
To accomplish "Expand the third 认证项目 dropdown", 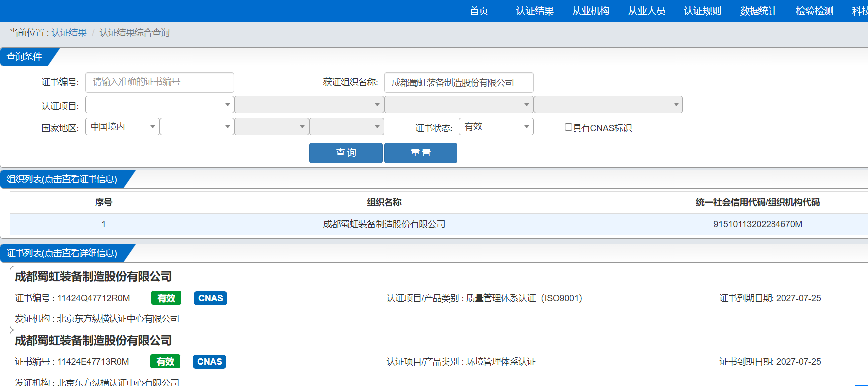I will [x=459, y=105].
